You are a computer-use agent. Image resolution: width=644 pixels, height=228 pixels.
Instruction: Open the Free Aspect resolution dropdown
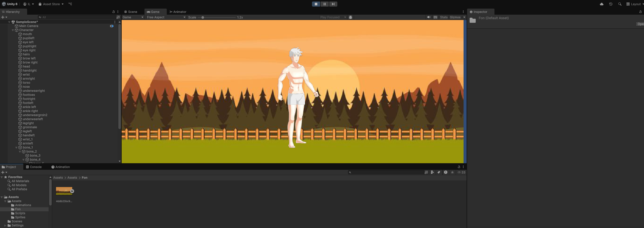coord(166,17)
